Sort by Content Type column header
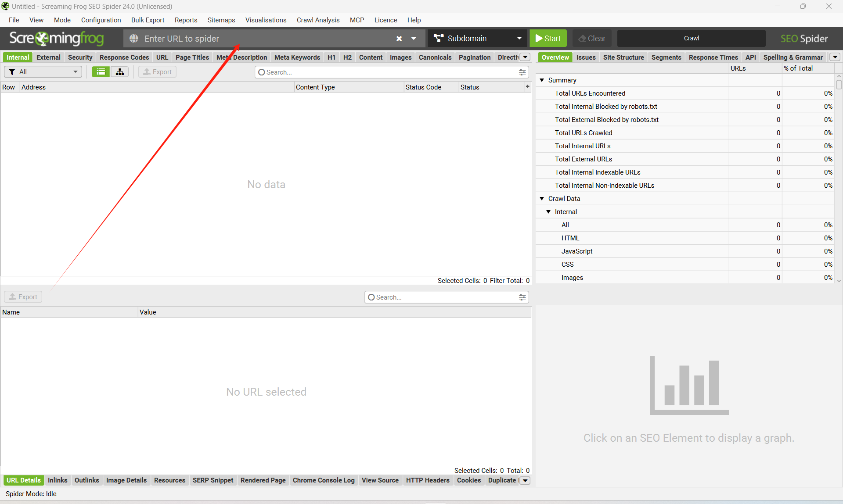The height and width of the screenshot is (504, 843). (x=349, y=87)
